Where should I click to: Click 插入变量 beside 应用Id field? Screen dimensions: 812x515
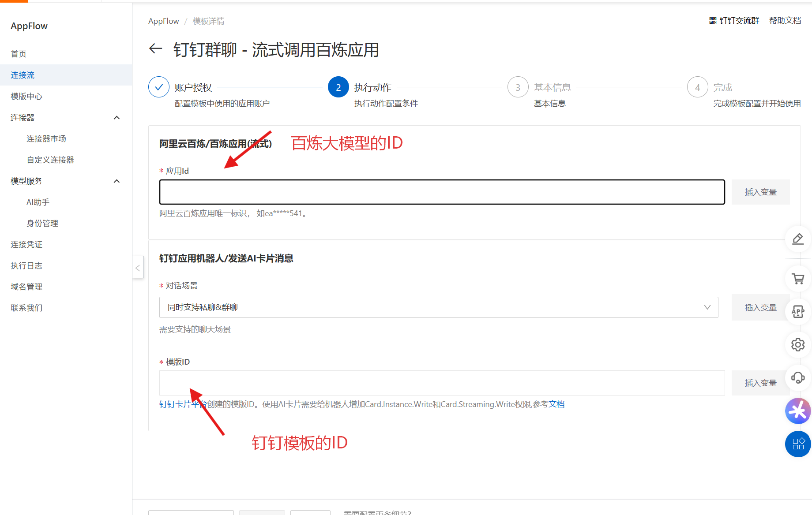click(760, 192)
